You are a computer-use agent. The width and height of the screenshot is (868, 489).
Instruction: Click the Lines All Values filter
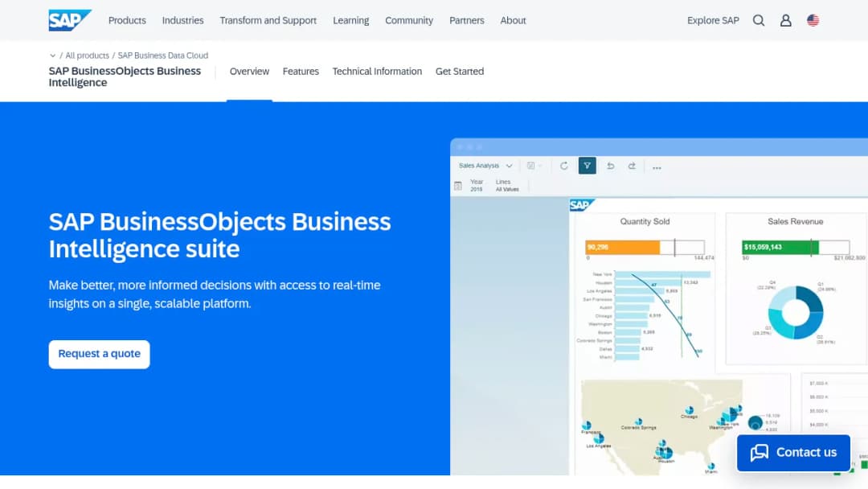(507, 186)
